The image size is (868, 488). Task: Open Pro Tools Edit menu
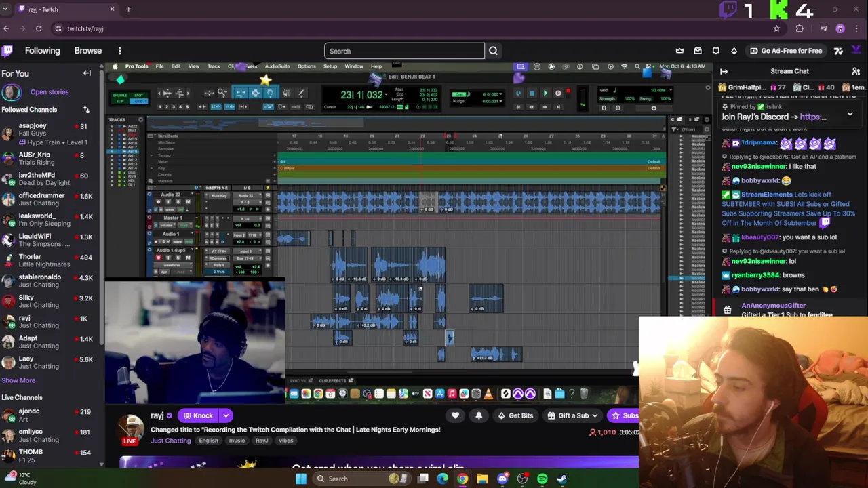tap(176, 66)
